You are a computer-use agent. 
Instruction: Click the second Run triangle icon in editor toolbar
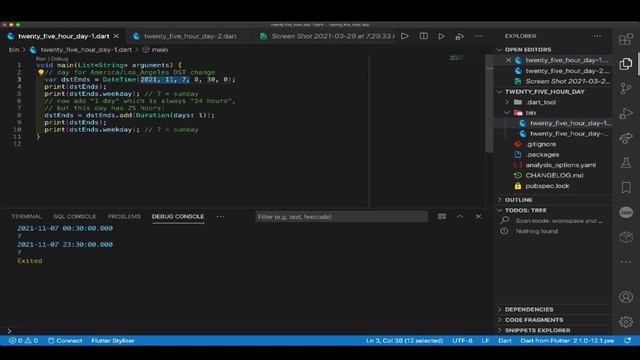pyautogui.click(x=441, y=36)
